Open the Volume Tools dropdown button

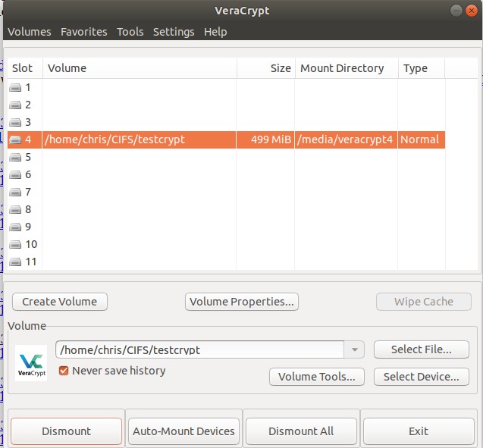click(317, 377)
